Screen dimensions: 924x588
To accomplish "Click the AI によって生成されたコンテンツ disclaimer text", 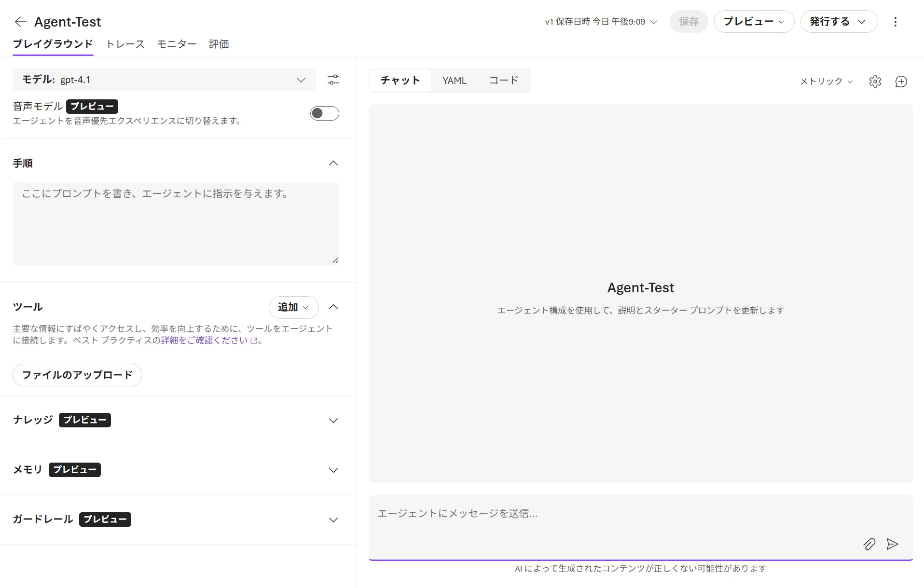I will tap(641, 569).
